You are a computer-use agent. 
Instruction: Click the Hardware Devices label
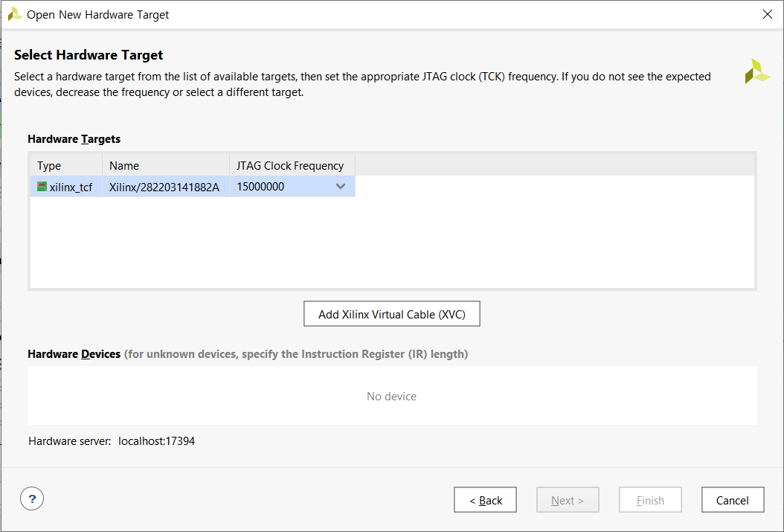pyautogui.click(x=74, y=354)
